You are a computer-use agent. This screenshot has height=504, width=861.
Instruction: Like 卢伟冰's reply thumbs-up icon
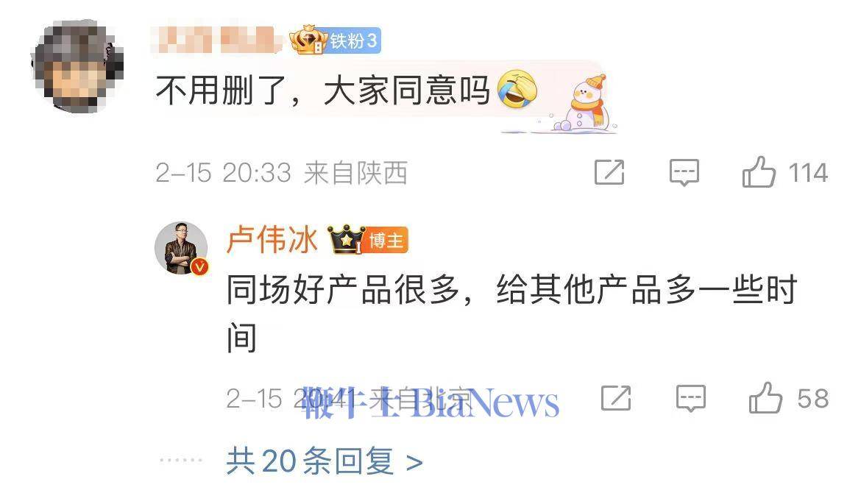pyautogui.click(x=765, y=398)
